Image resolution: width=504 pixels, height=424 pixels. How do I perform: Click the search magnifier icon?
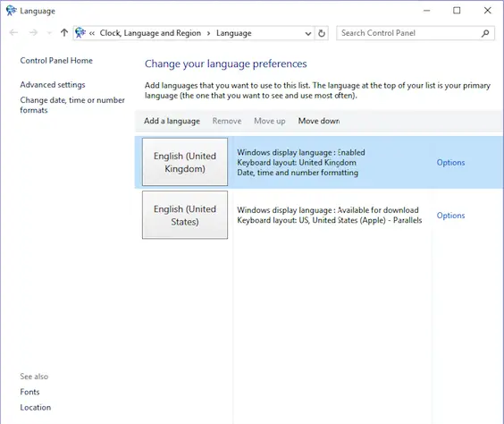click(485, 33)
